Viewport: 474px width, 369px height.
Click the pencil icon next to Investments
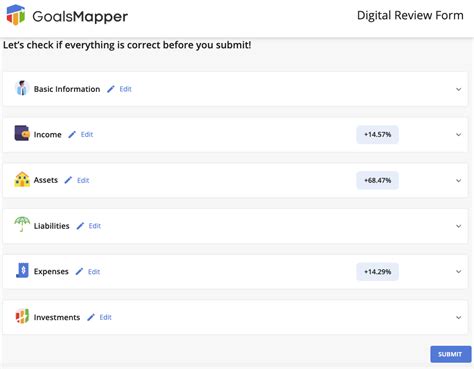(x=91, y=317)
